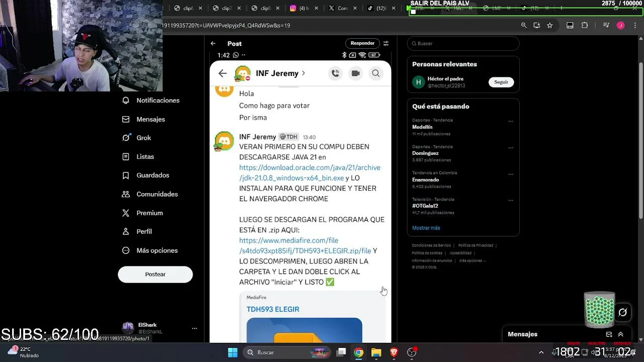Viewport: 644px width, 362px height.
Task: Click the video call icon in chat header
Action: (x=356, y=73)
